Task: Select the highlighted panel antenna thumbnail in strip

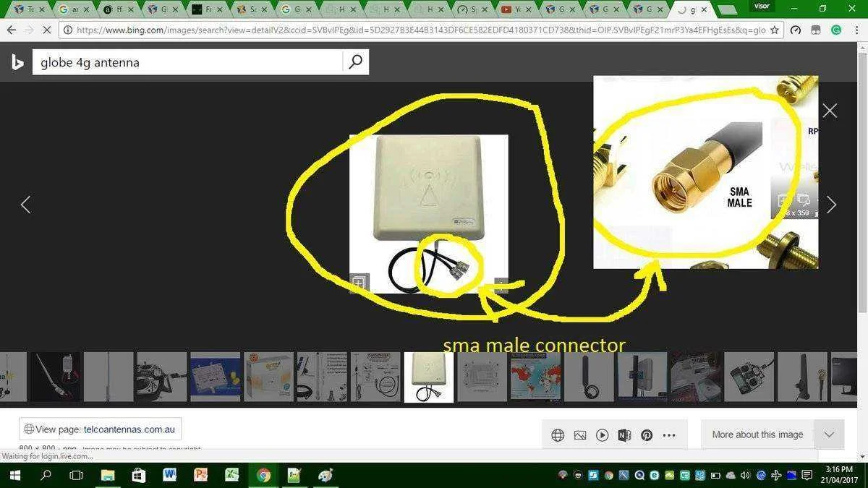Action: pyautogui.click(x=429, y=377)
